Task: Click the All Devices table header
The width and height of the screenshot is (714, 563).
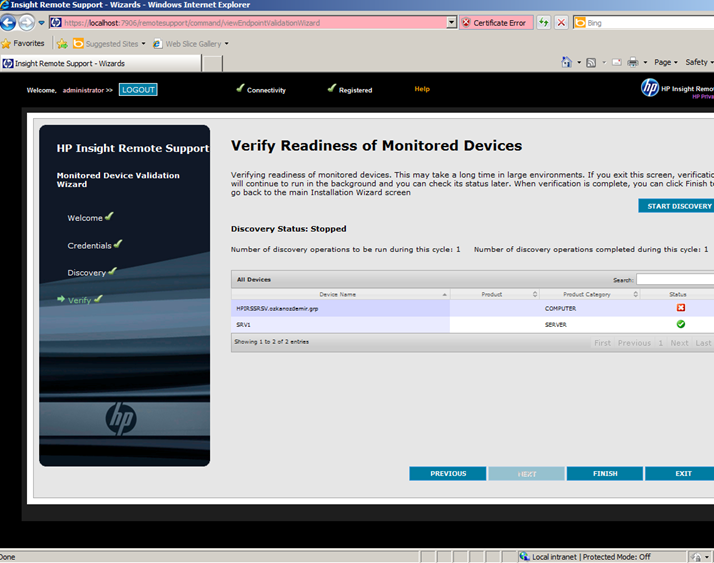Action: [x=254, y=280]
